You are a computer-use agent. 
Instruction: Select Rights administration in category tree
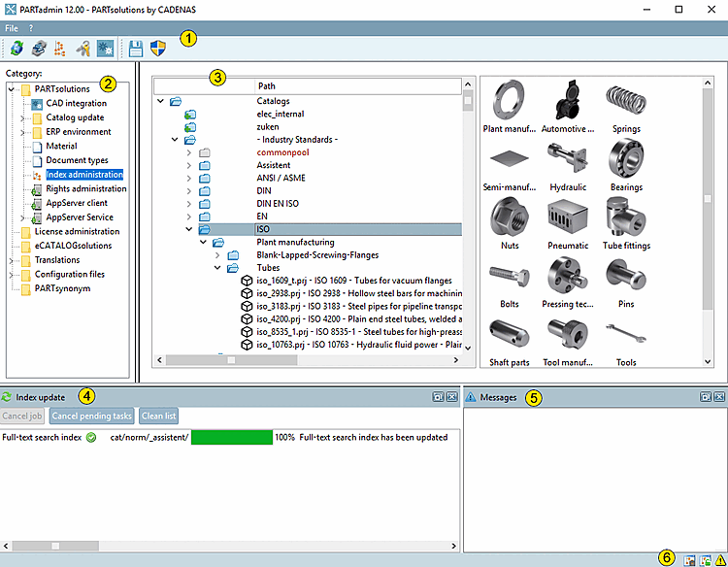pyautogui.click(x=85, y=189)
